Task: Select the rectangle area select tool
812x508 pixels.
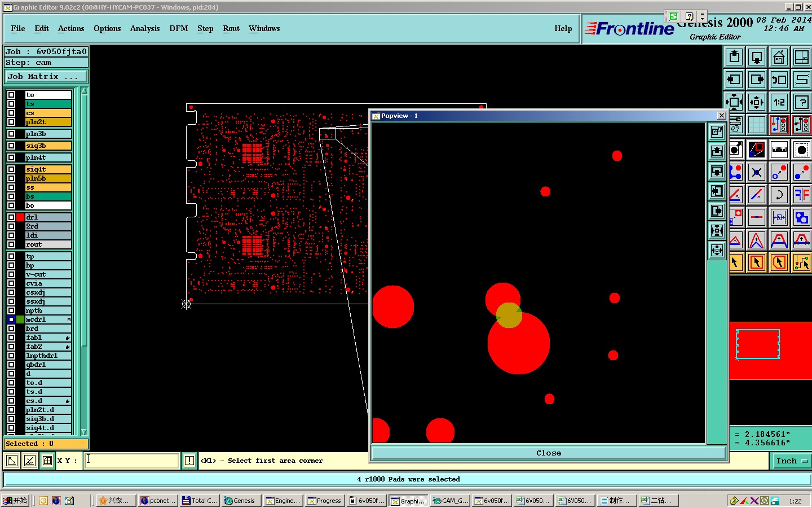Action: pos(757,262)
